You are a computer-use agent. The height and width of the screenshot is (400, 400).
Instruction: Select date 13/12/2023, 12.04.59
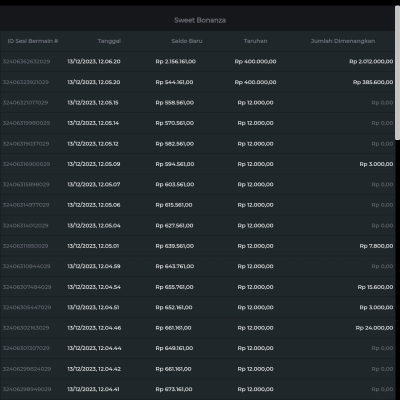94,267
